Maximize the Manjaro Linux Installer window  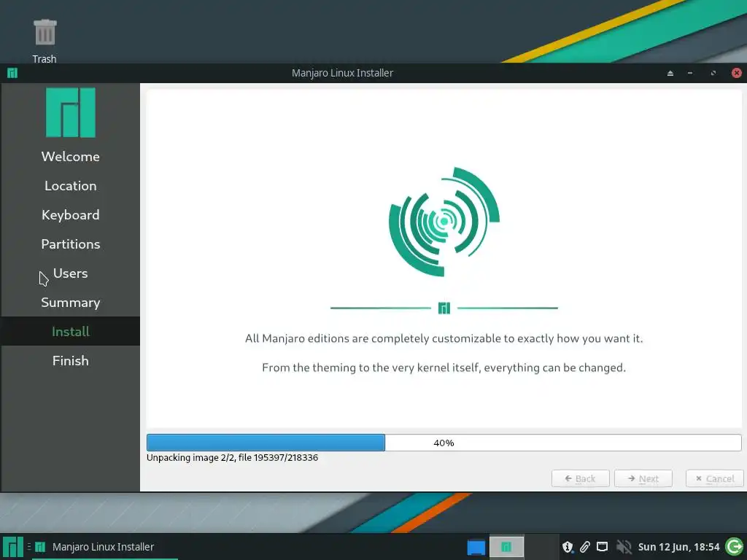tap(713, 74)
